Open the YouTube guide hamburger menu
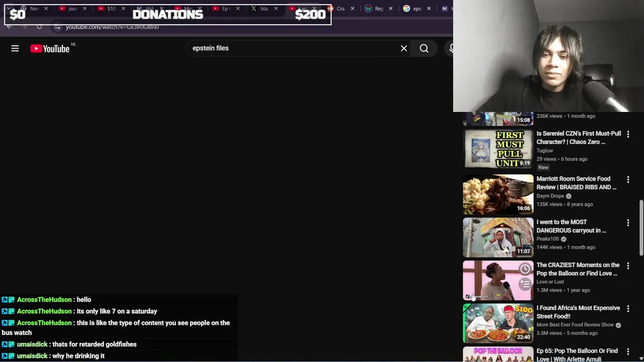The height and width of the screenshot is (362, 644). click(x=15, y=48)
